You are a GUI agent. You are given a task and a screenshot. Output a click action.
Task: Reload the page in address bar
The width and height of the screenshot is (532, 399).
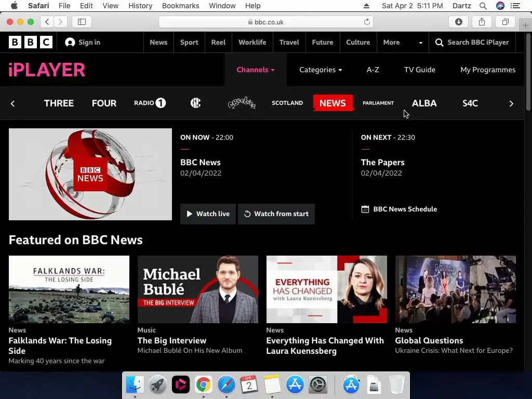(367, 22)
